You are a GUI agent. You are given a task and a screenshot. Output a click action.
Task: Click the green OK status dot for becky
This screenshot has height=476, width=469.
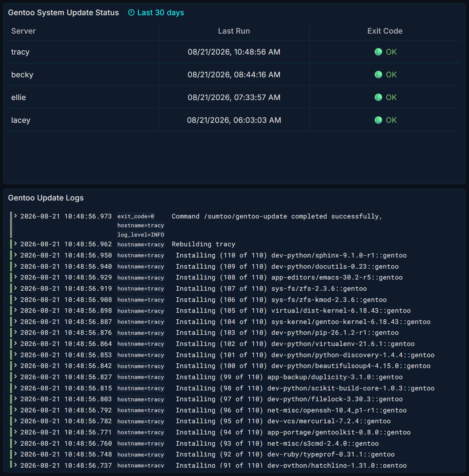click(378, 74)
